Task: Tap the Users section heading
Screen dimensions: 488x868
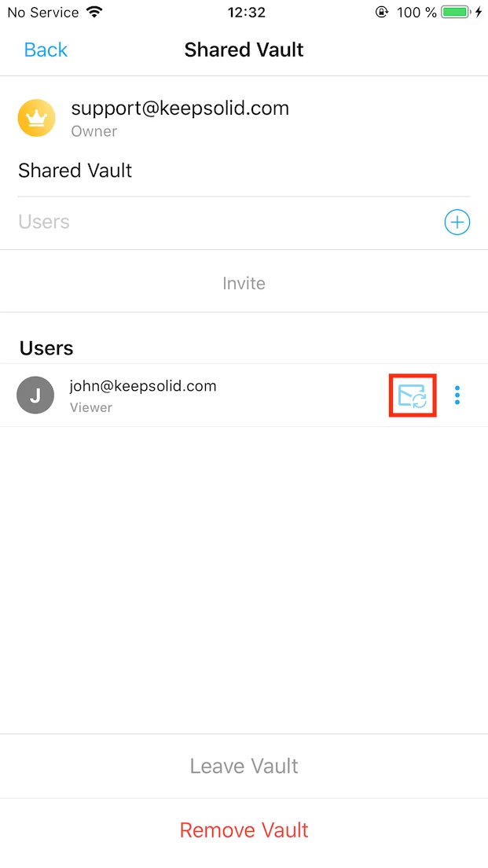Action: tap(46, 348)
